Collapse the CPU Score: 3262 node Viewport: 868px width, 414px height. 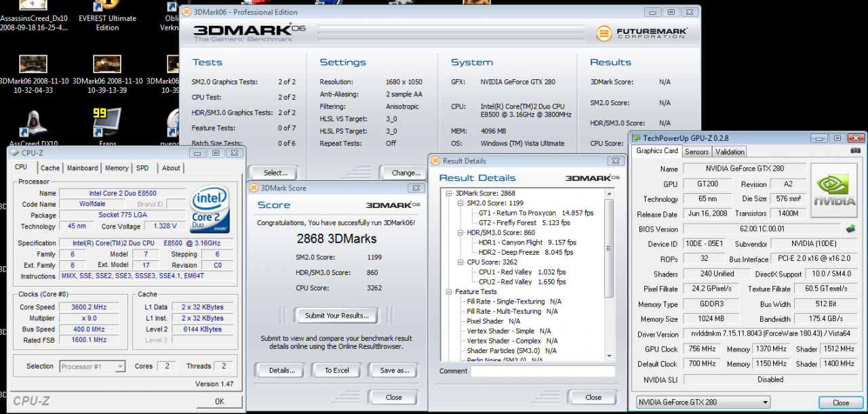point(460,262)
